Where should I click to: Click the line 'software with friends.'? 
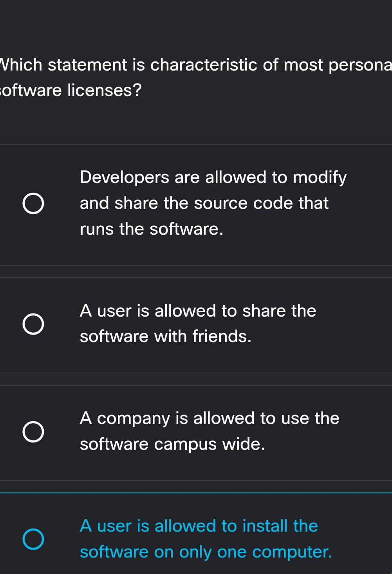pos(166,337)
